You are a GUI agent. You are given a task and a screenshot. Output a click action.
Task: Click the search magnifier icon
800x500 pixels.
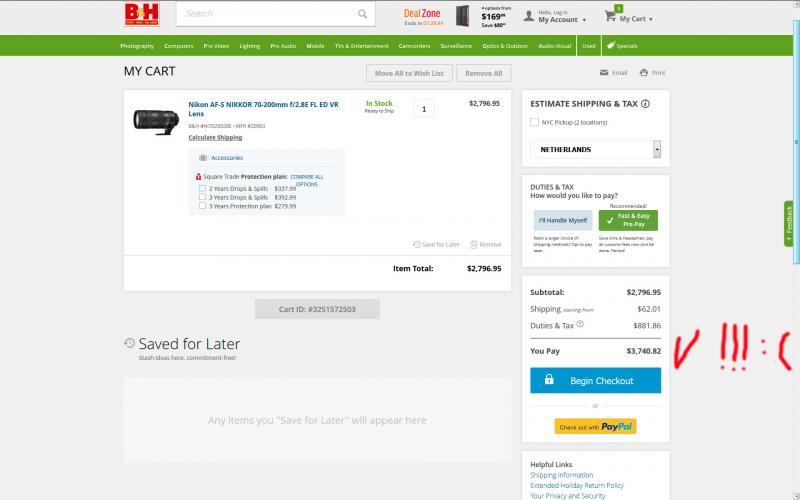point(362,14)
